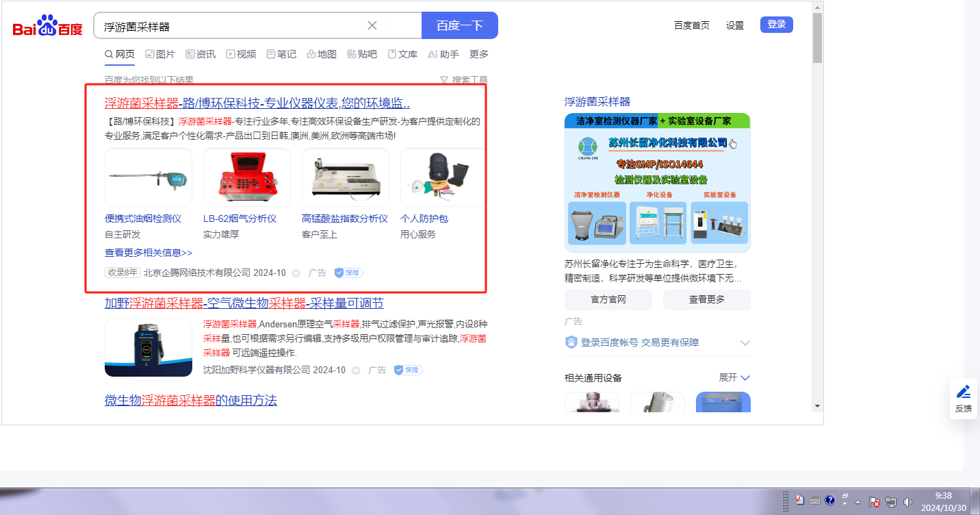This screenshot has height=515, width=980.
Task: Expand the 相关通用设备 section with 展开
Action: [x=734, y=377]
